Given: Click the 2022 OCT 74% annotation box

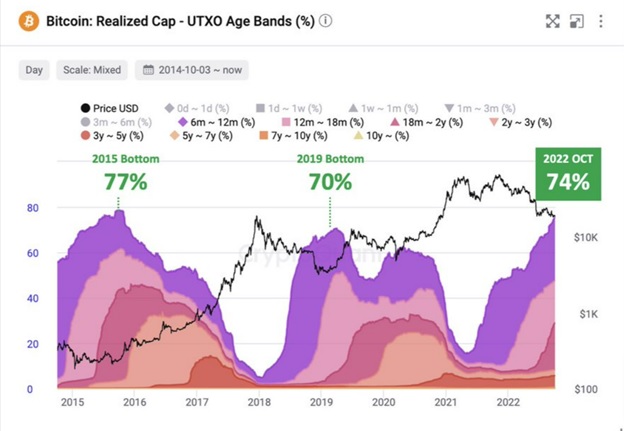Looking at the screenshot, I should [568, 174].
